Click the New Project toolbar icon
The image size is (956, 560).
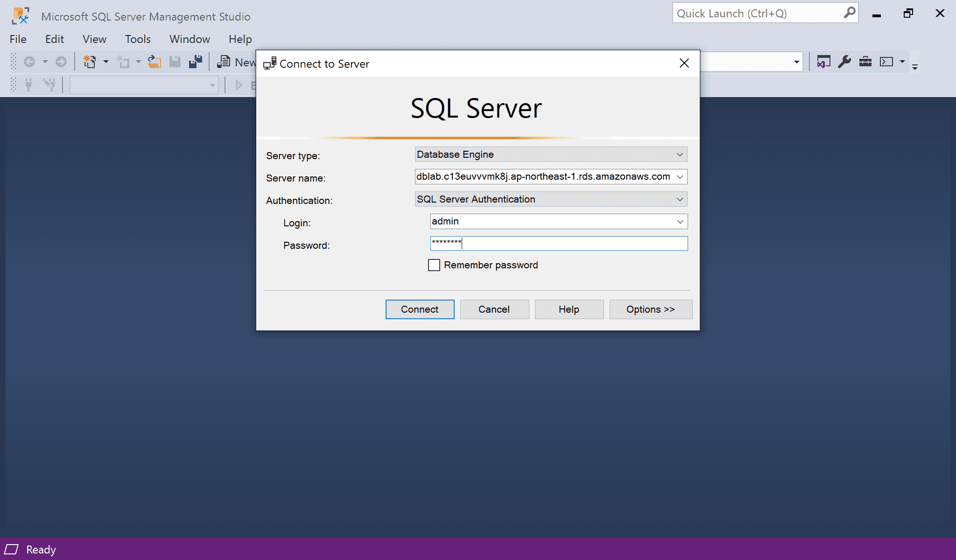90,62
